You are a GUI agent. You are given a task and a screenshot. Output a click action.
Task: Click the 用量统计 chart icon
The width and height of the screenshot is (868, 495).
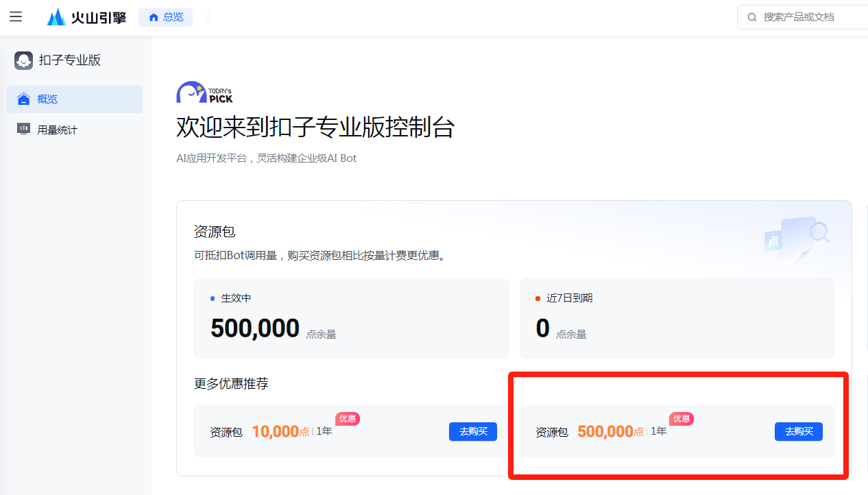[x=24, y=128]
